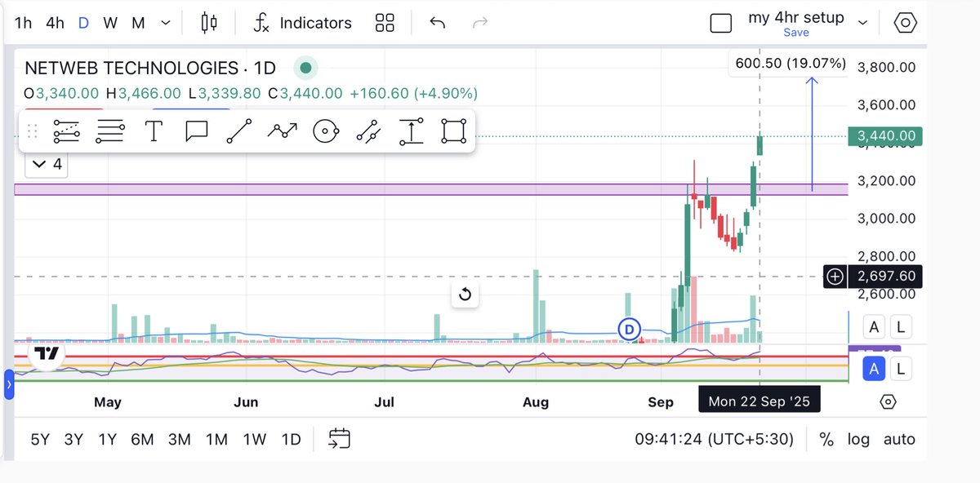Open timezone menu at 09:41:24 (UTC+5:30)
This screenshot has width=980, height=483.
click(715, 440)
